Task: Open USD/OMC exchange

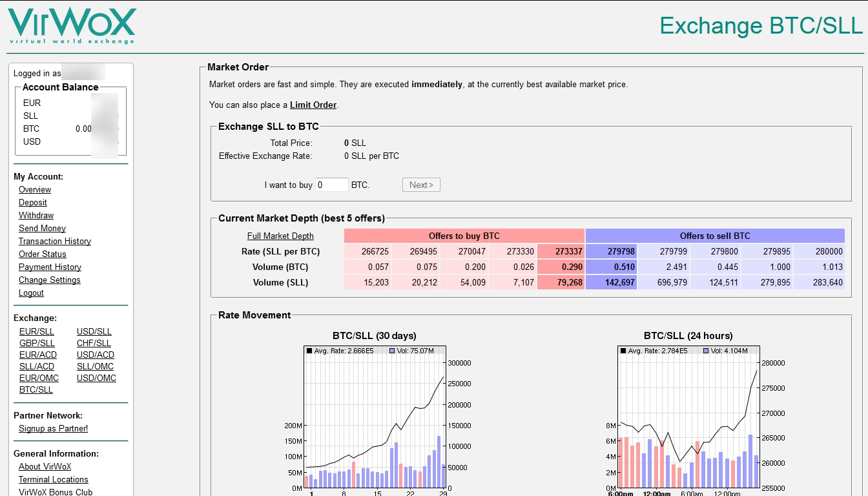Action: pos(96,378)
